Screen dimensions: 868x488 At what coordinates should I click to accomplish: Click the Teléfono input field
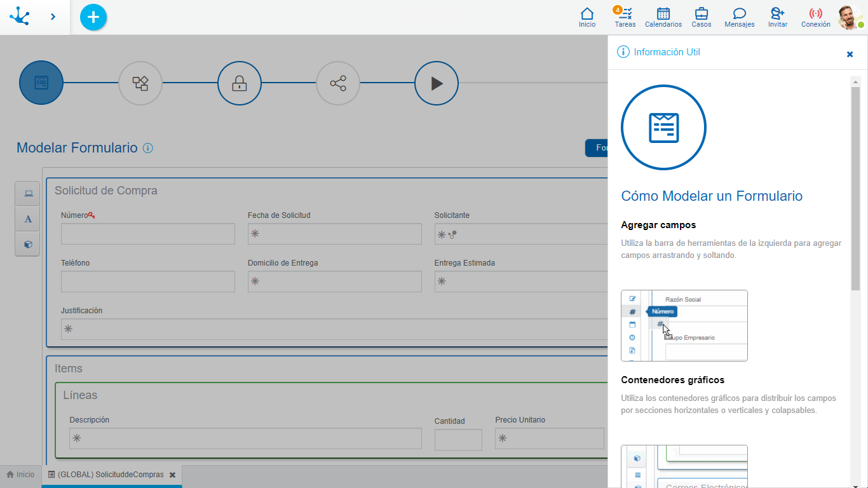tap(148, 281)
